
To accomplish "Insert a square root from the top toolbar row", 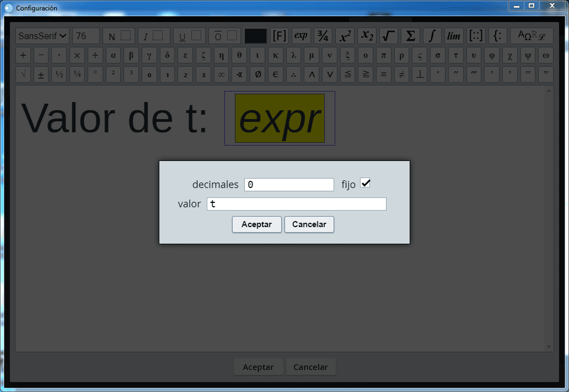I will click(x=389, y=36).
